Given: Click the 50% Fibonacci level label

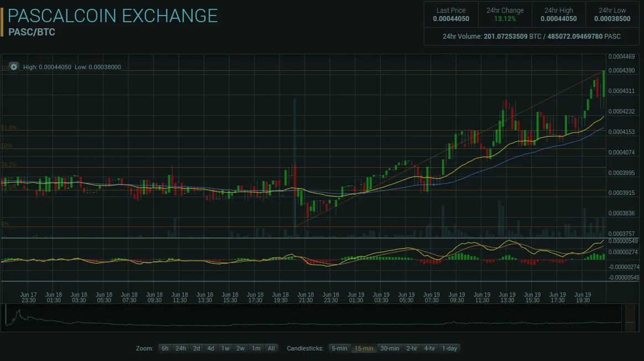Looking at the screenshot, I should (x=7, y=146).
